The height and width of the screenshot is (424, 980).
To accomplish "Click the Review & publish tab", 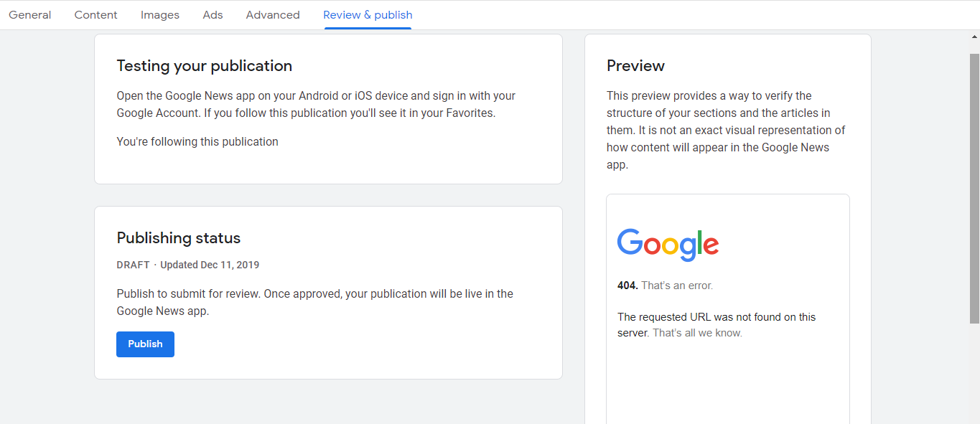I will click(x=368, y=15).
